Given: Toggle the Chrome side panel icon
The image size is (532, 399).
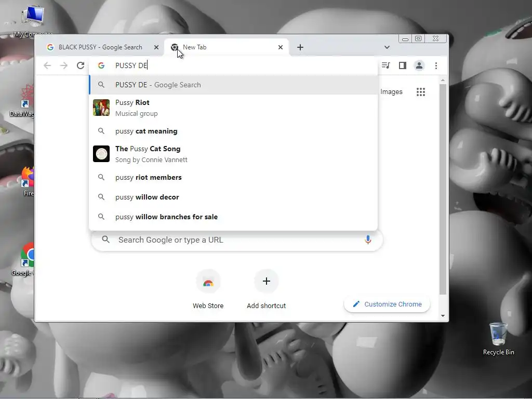Looking at the screenshot, I should 403,65.
